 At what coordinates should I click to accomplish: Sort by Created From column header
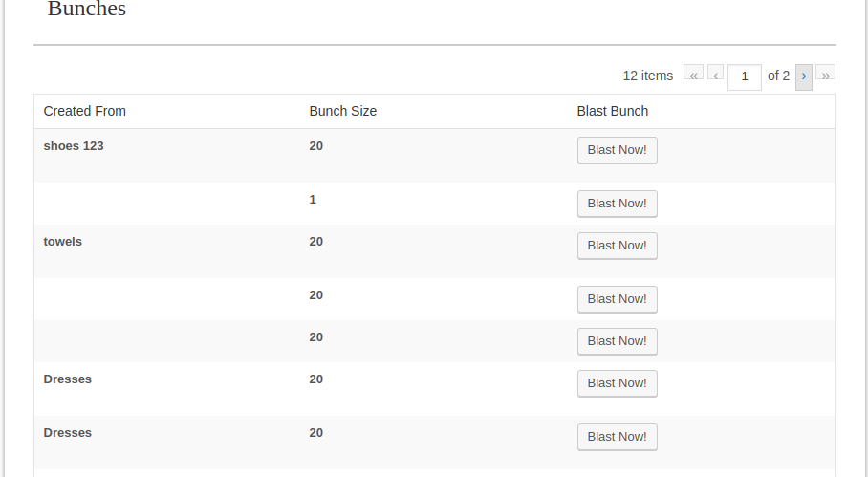tap(85, 111)
